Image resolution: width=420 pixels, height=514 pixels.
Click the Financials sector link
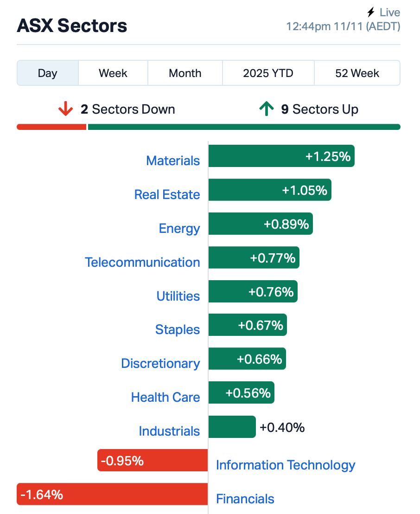tap(245, 499)
